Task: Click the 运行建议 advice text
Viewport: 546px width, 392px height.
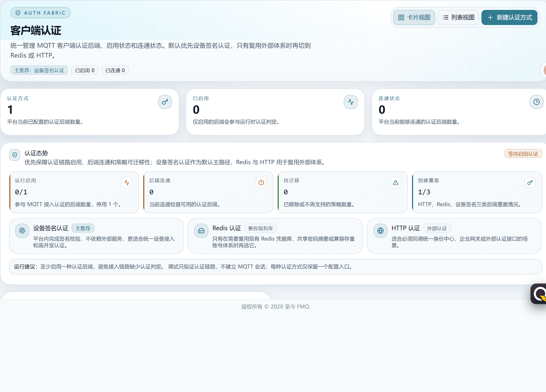Action: click(184, 267)
